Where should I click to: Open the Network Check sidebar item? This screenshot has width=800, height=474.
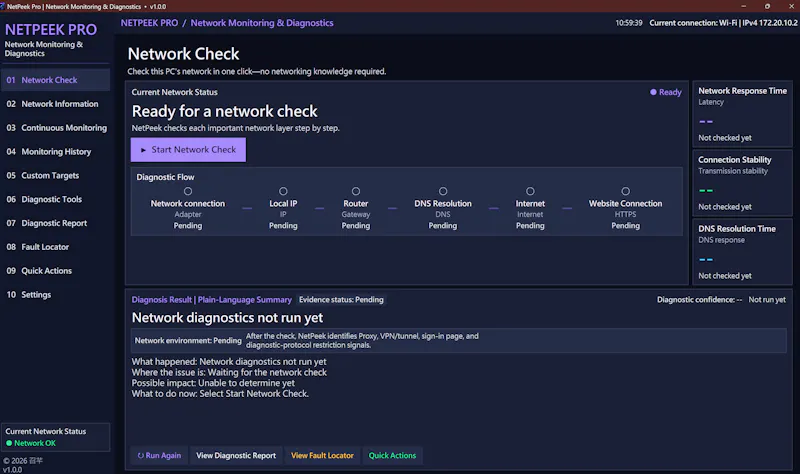tap(56, 80)
